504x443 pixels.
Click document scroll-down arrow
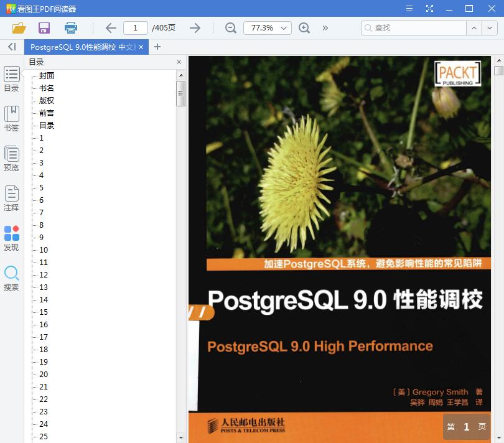pyautogui.click(x=498, y=437)
